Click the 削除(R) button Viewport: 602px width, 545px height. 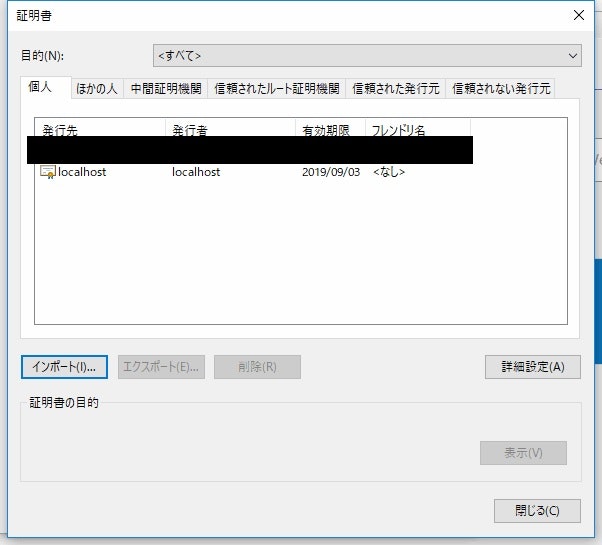click(x=257, y=367)
